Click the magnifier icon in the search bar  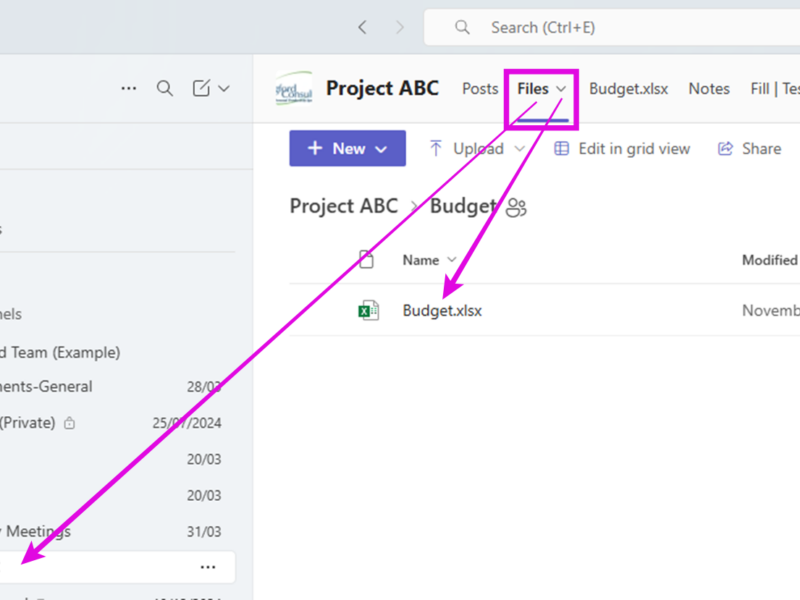point(462,27)
